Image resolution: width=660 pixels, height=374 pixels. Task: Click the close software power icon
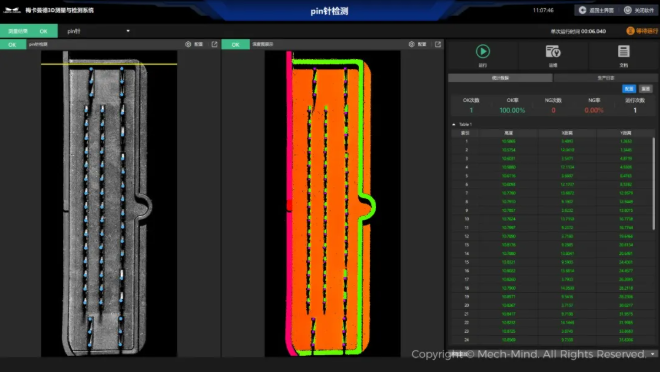coord(628,10)
